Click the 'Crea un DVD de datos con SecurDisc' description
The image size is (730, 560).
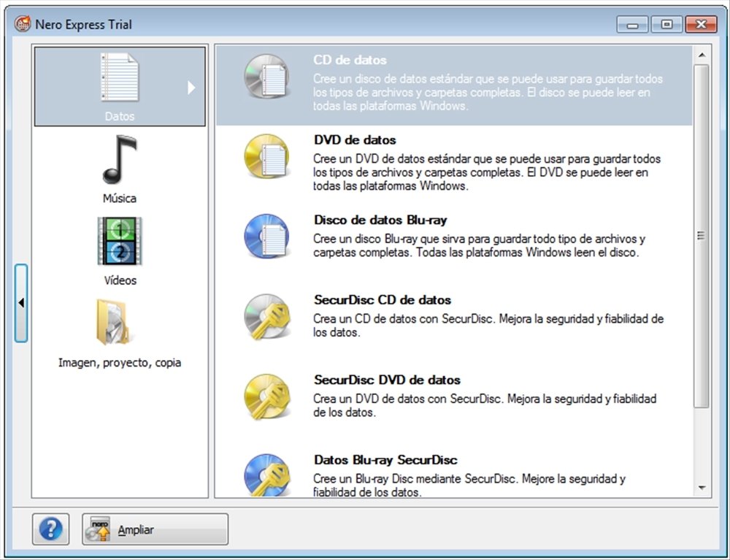coord(485,406)
